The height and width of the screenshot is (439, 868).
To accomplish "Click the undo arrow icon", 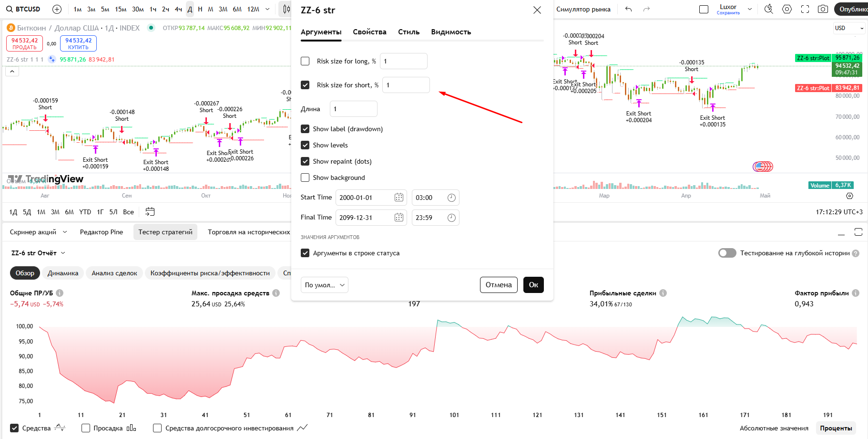I will pyautogui.click(x=628, y=9).
